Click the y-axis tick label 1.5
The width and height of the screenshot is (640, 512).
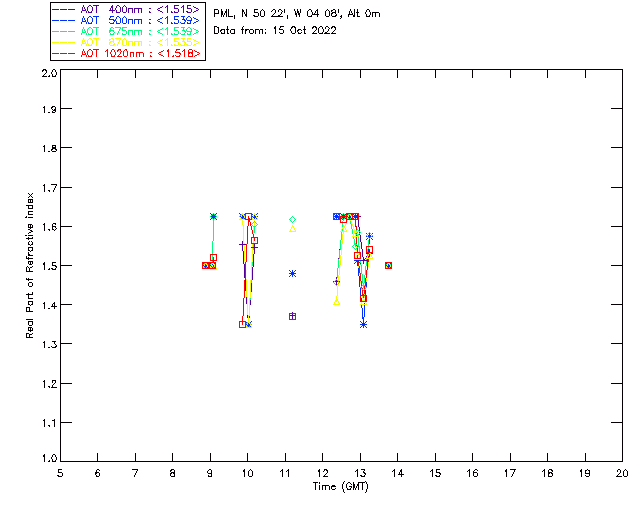(x=49, y=266)
